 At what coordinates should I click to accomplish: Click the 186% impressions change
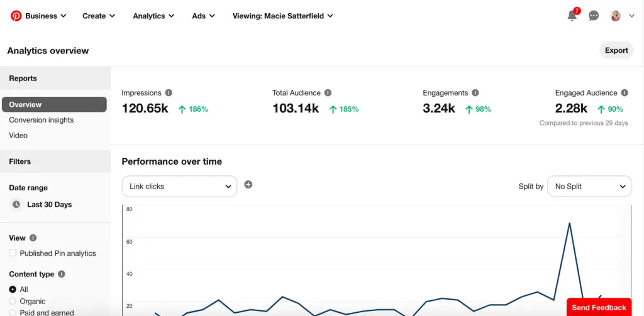(x=194, y=109)
